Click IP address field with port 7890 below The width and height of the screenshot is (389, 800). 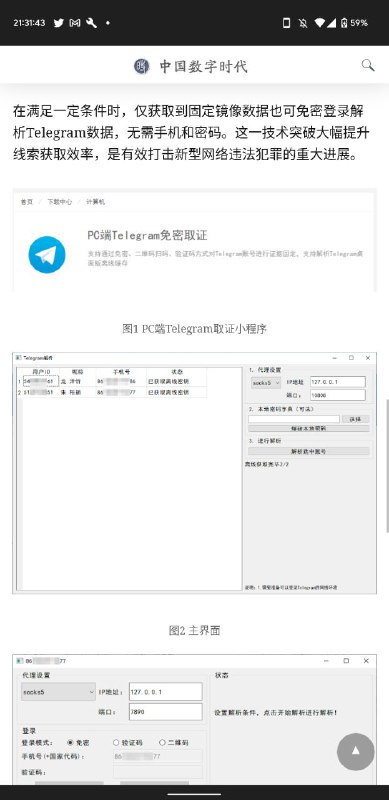click(x=165, y=692)
